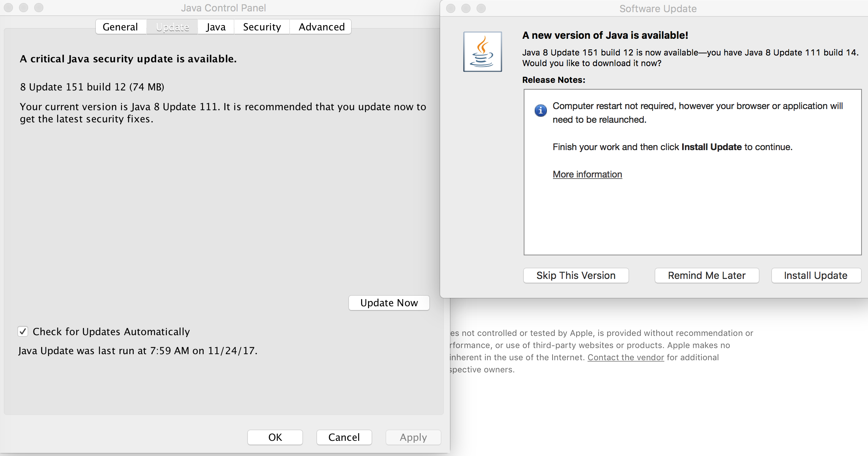Choose Skip This Version
868x456 pixels.
576,275
